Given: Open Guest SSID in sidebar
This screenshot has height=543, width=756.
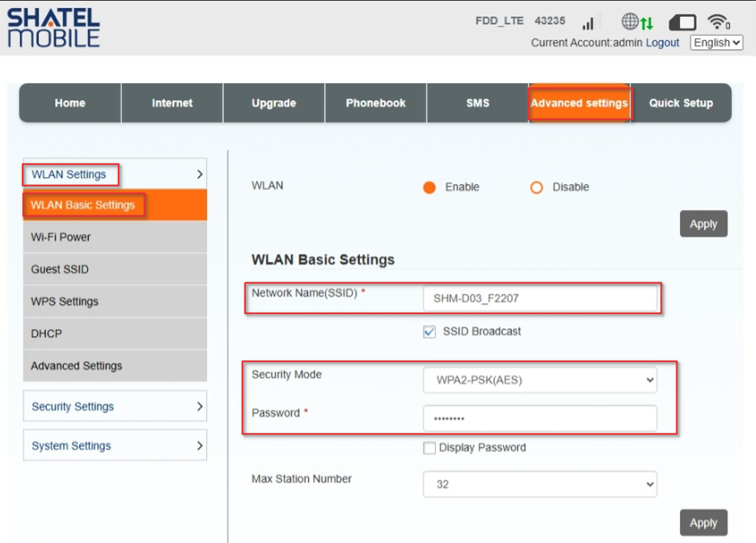Looking at the screenshot, I should 115,269.
